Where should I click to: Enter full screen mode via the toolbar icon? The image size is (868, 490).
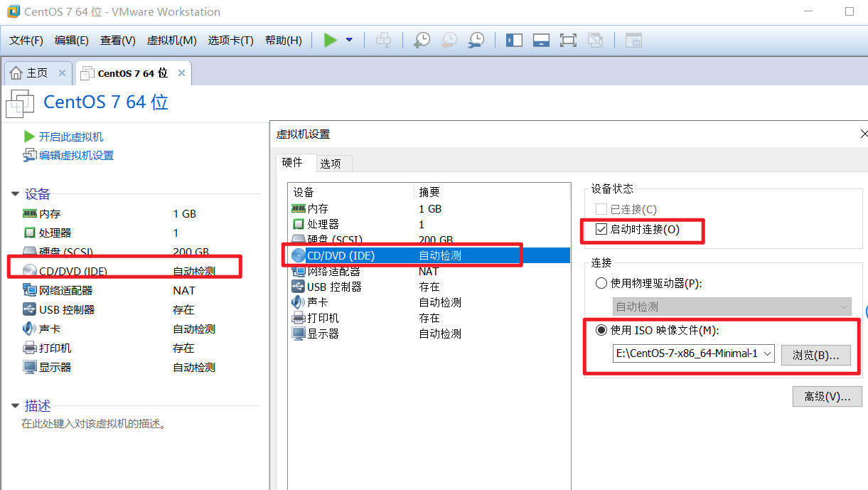tap(568, 40)
